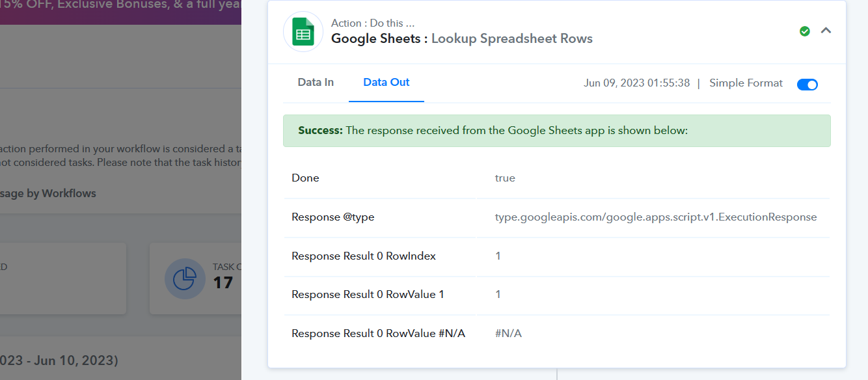Click the Response Result 0 RowIndex label
868x380 pixels.
[364, 256]
